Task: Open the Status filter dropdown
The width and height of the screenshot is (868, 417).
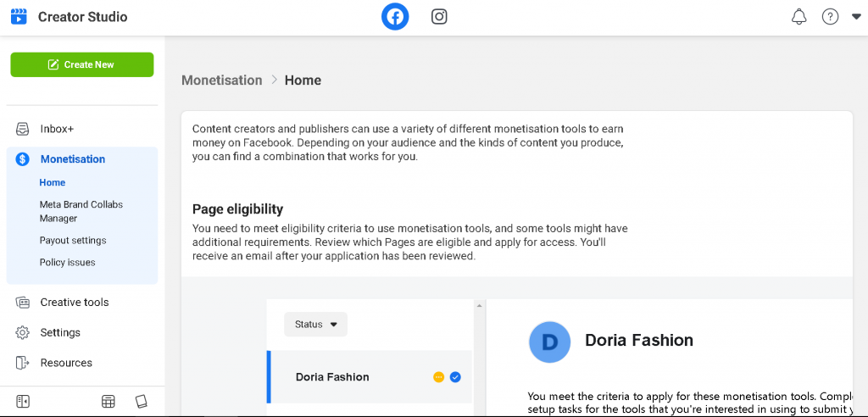Action: click(x=315, y=325)
